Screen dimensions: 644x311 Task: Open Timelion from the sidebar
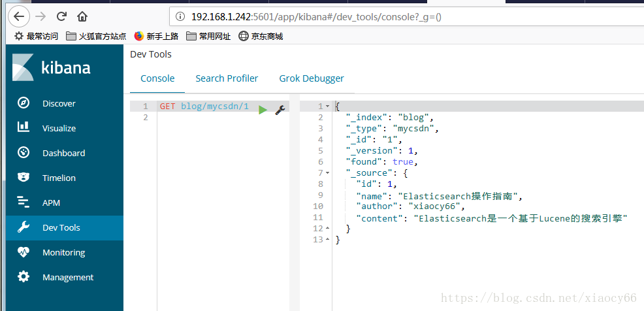pos(65,178)
